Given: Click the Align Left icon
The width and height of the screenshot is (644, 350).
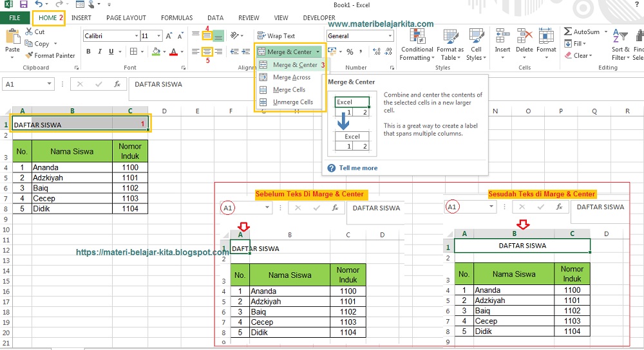Looking at the screenshot, I should tap(196, 51).
